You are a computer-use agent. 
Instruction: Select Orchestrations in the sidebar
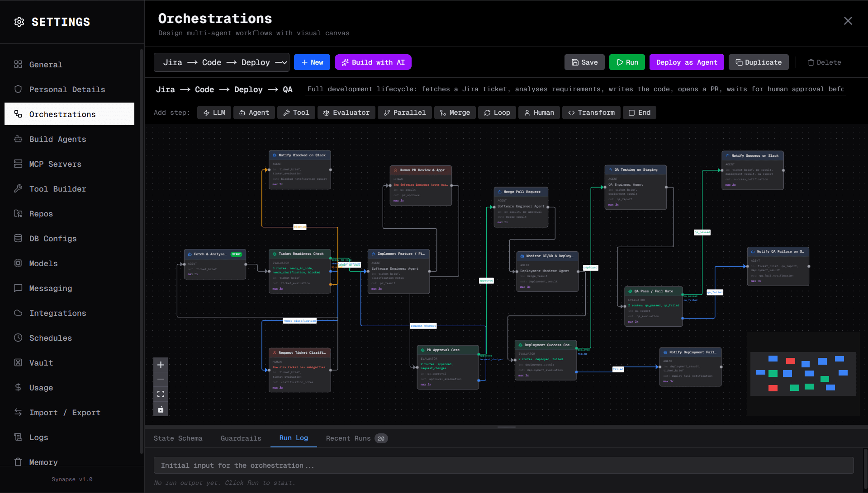point(69,114)
